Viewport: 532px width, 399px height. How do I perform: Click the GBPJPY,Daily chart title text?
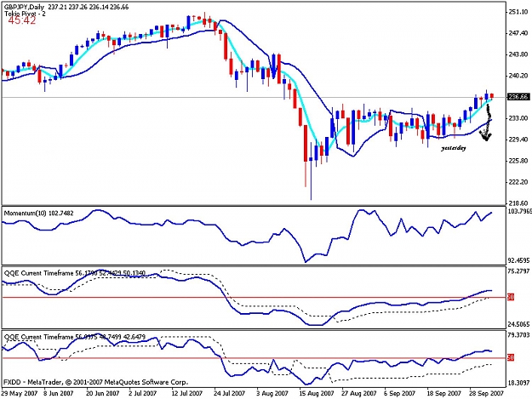(24, 7)
